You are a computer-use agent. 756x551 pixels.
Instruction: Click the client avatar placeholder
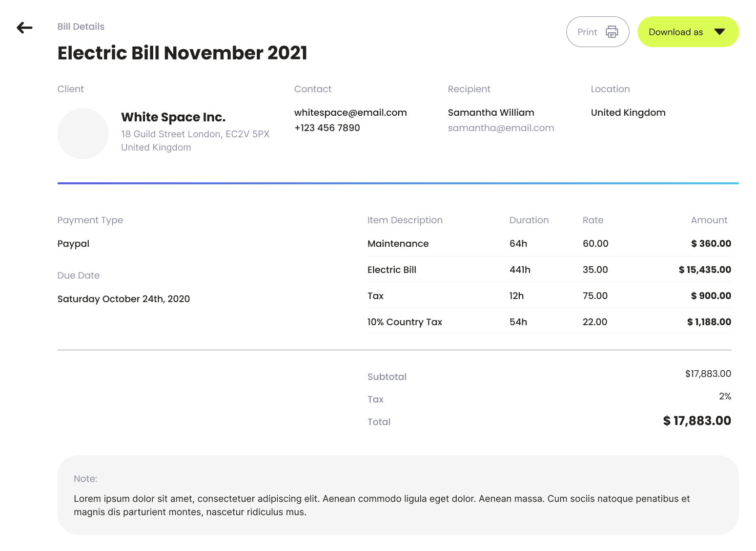[x=83, y=133]
